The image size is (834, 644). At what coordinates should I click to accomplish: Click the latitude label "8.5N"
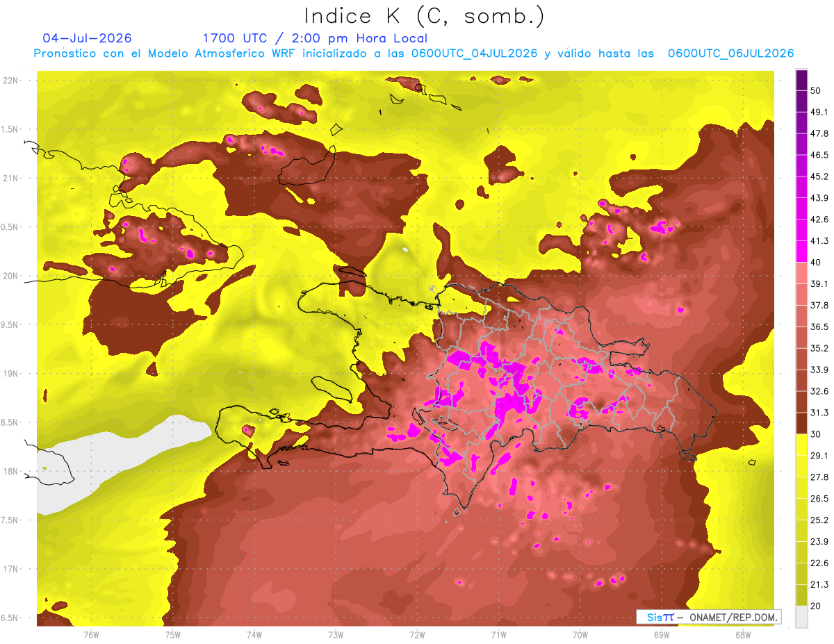[10, 422]
